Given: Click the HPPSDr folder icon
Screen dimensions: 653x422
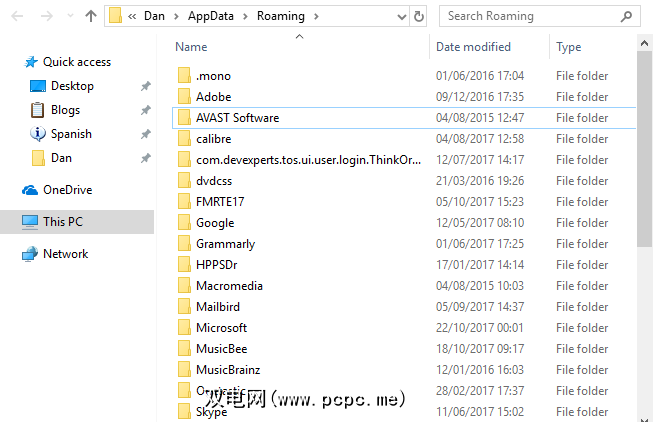Looking at the screenshot, I should [184, 265].
